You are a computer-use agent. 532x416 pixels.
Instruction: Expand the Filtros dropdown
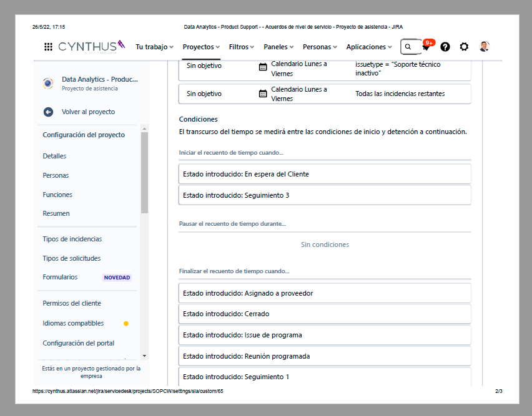pos(241,47)
